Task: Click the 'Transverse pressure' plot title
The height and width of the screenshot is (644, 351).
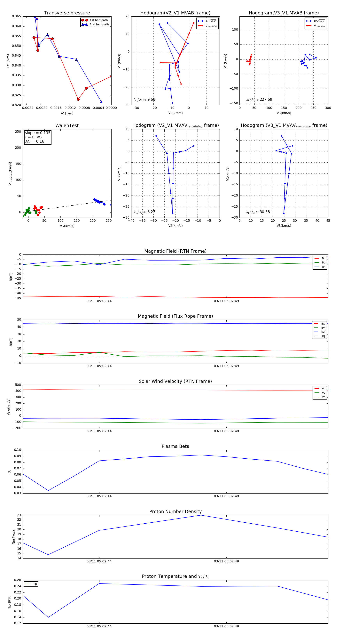Action: coord(67,13)
